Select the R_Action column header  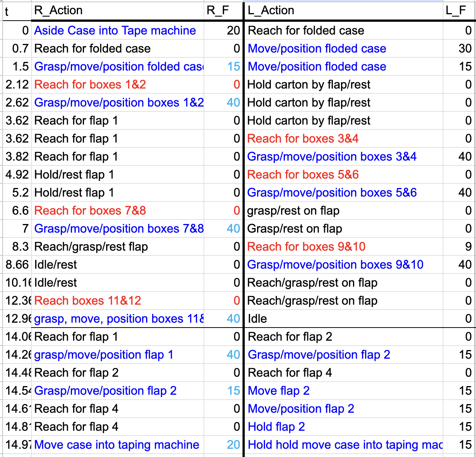click(58, 10)
